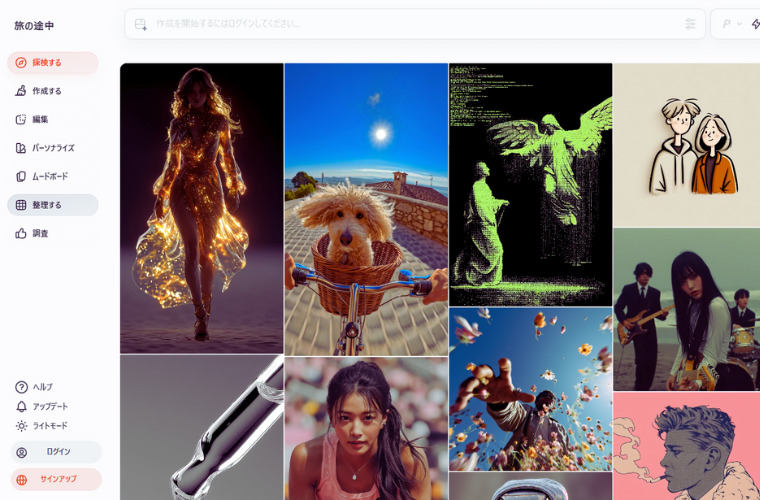Click the add-image icon in prompt bar
760x500 pixels.
coord(140,24)
